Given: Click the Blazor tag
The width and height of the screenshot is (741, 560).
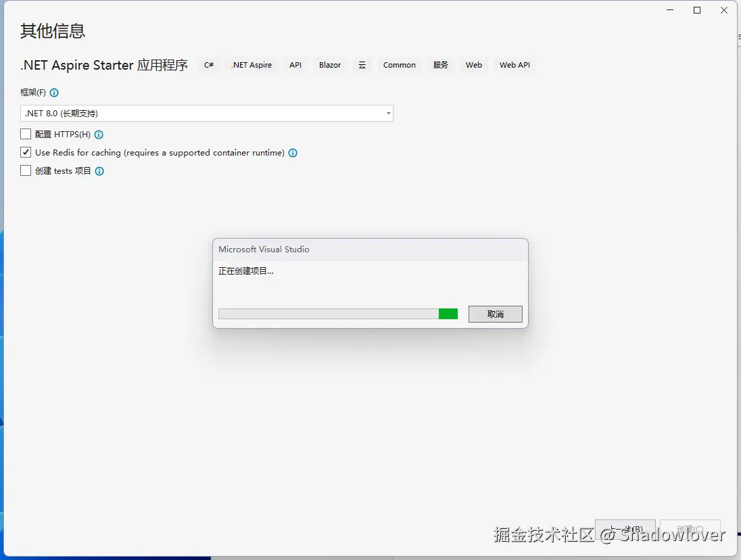Looking at the screenshot, I should click(330, 65).
